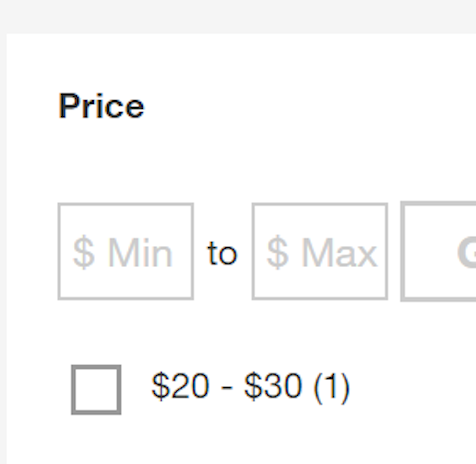The width and height of the screenshot is (476, 464).
Task: Toggle the $20 to $30 price range filter
Action: (96, 390)
